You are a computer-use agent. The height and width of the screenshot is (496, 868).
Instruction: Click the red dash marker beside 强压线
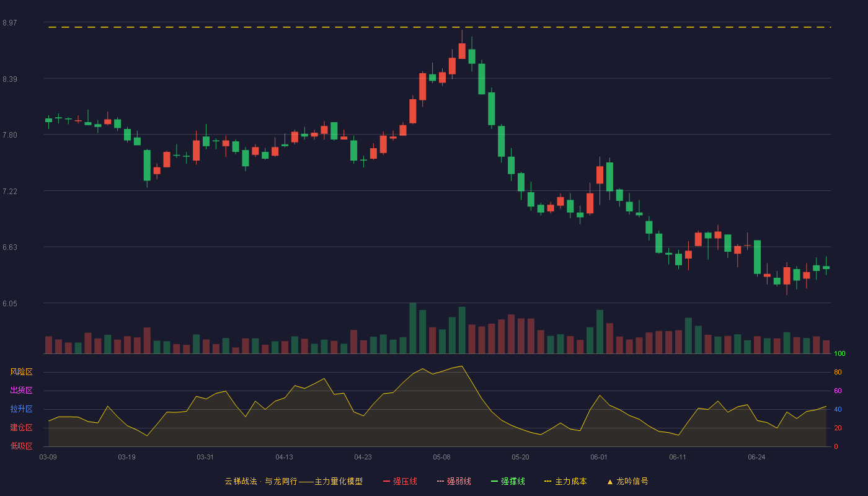pyautogui.click(x=386, y=481)
